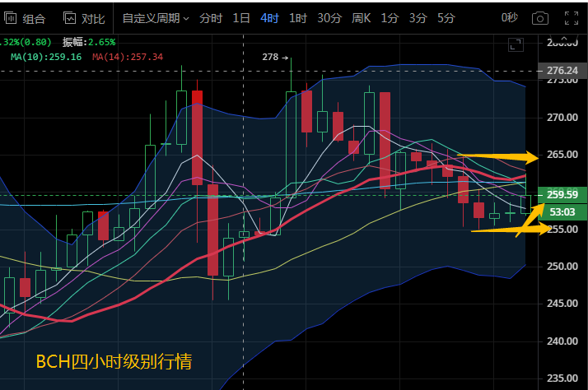Click the 250.00 price axis label

562,267
